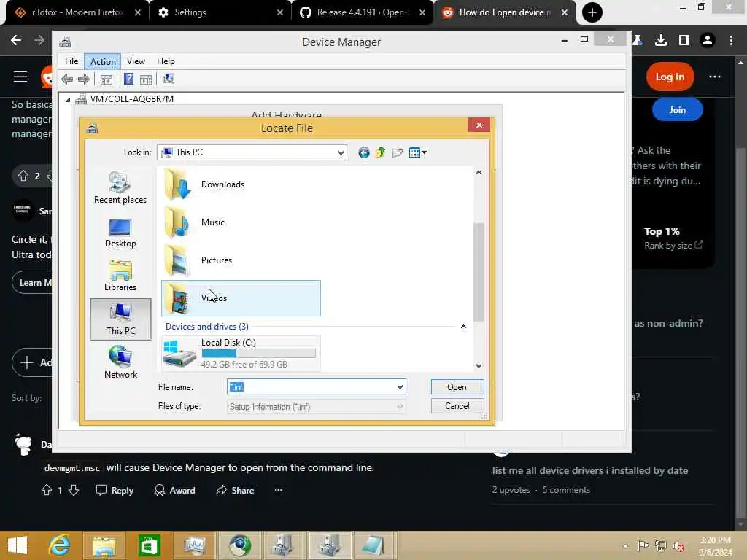Open Help menu in Device Manager
Viewport: 747px width, 560px height.
166,61
